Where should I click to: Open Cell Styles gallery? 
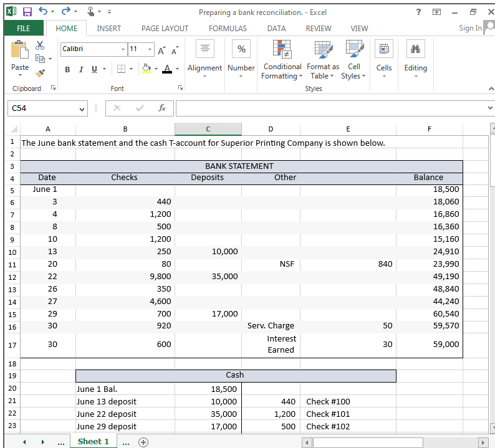coord(353,59)
